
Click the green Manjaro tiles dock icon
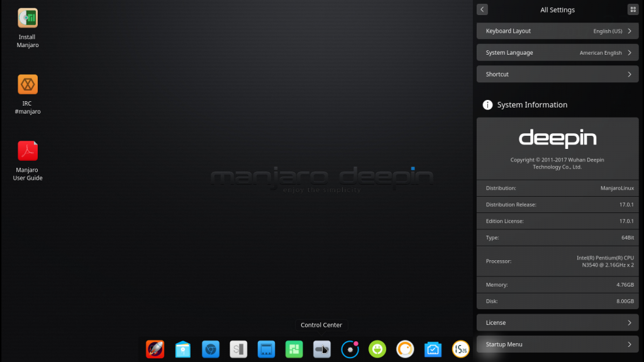[294, 349]
